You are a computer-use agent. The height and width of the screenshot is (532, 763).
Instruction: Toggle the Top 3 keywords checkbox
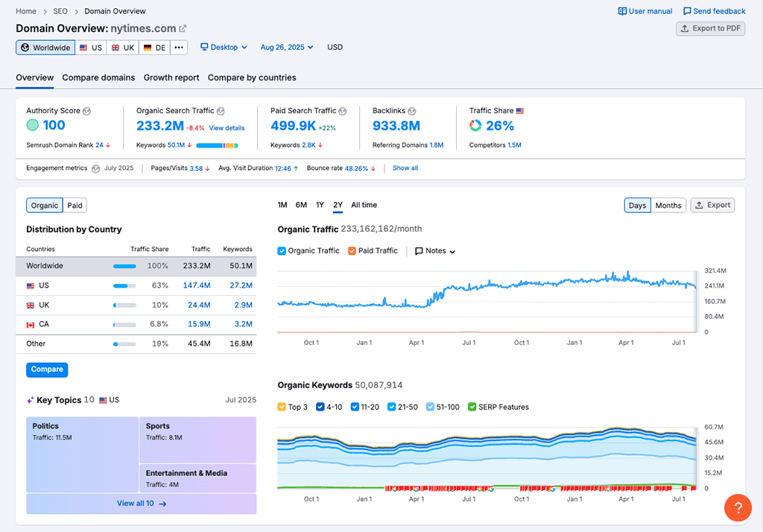(281, 407)
